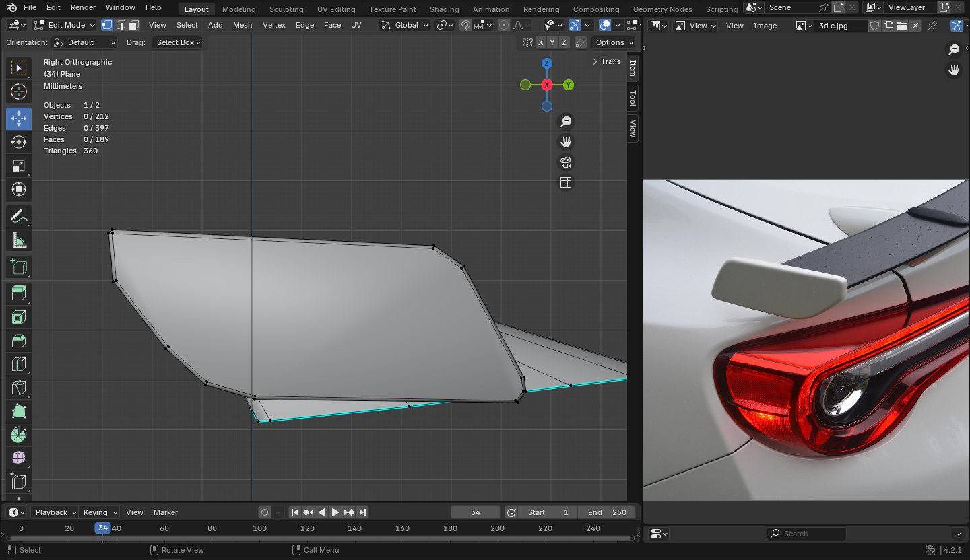Screen dimensions: 970x560
Task: Switch to the Sculpting workspace tab
Action: 286,9
